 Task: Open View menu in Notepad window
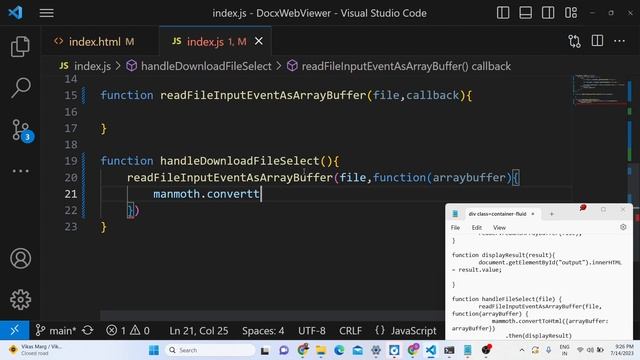[x=499, y=228]
